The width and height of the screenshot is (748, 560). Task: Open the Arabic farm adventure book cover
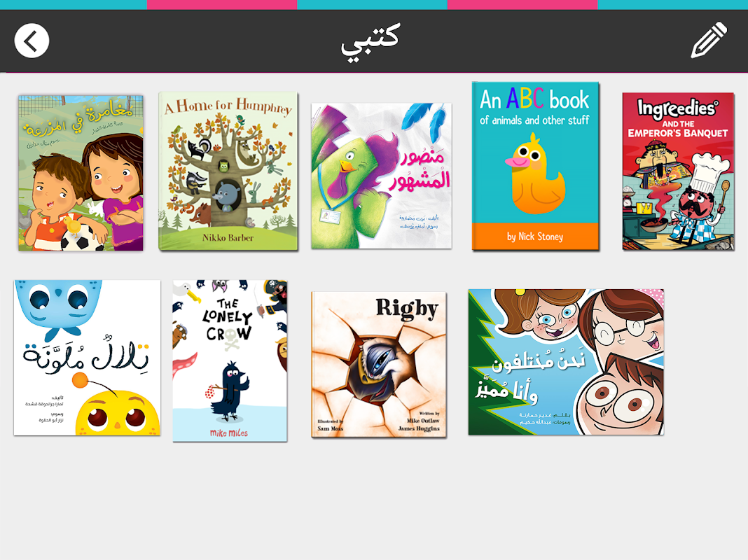click(81, 173)
